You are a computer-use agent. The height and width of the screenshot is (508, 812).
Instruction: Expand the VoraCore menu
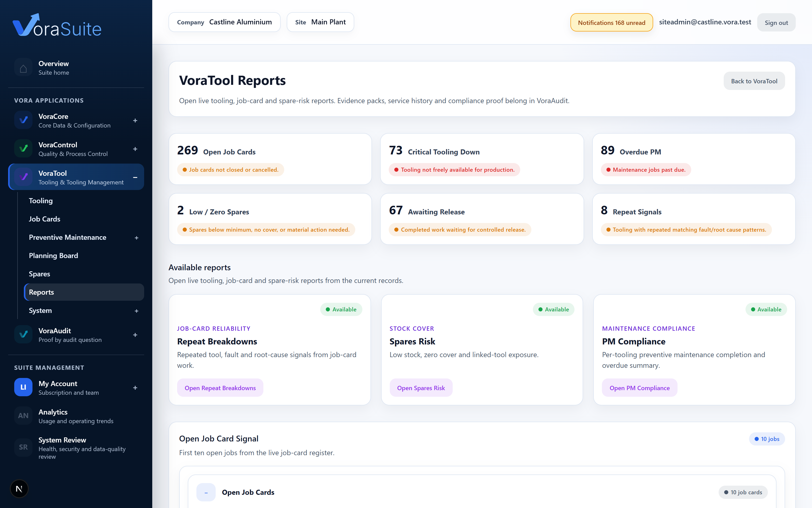pyautogui.click(x=135, y=120)
